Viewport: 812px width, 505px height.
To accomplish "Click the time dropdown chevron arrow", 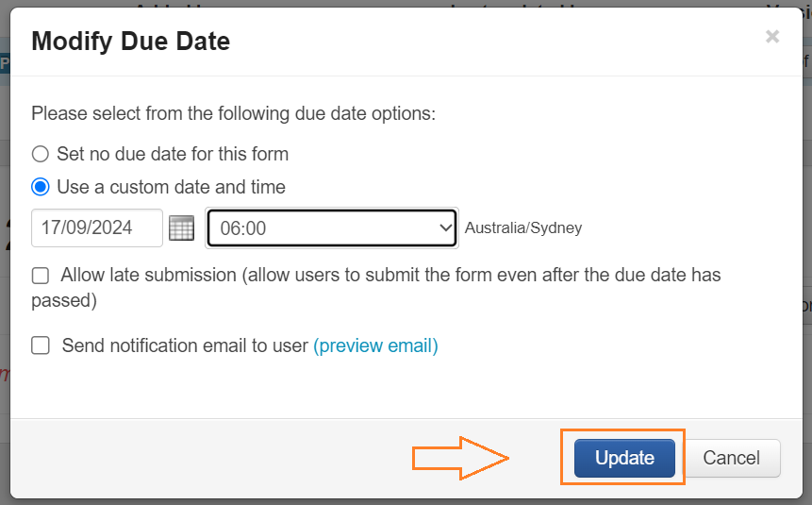I will 446,228.
